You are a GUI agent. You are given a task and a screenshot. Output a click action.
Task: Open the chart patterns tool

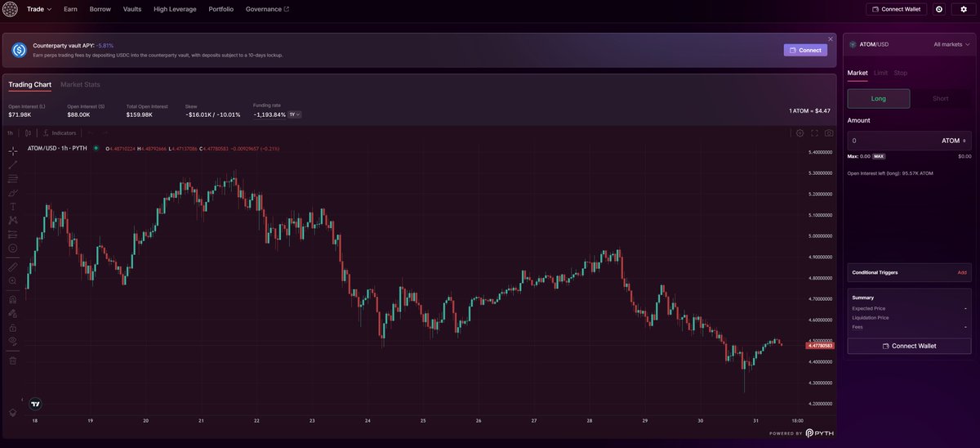pos(13,220)
